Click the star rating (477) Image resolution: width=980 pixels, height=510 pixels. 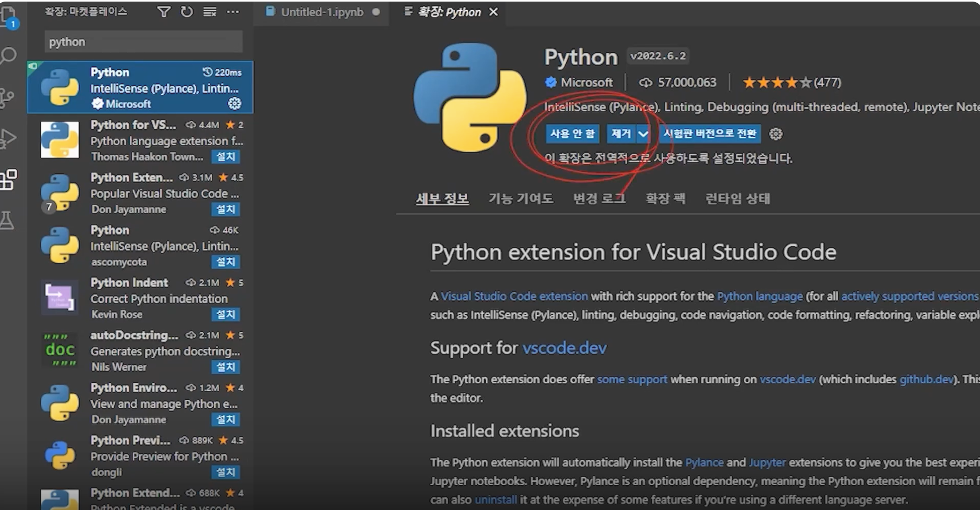click(x=792, y=83)
